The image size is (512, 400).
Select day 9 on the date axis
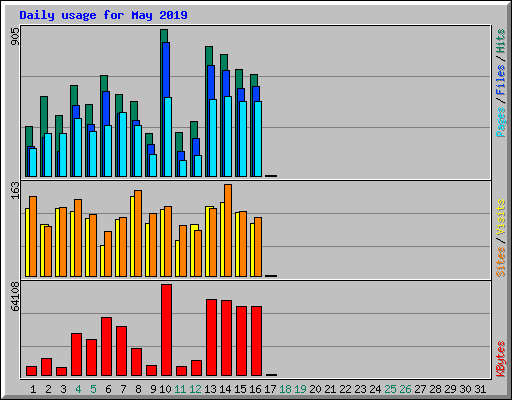point(153,389)
